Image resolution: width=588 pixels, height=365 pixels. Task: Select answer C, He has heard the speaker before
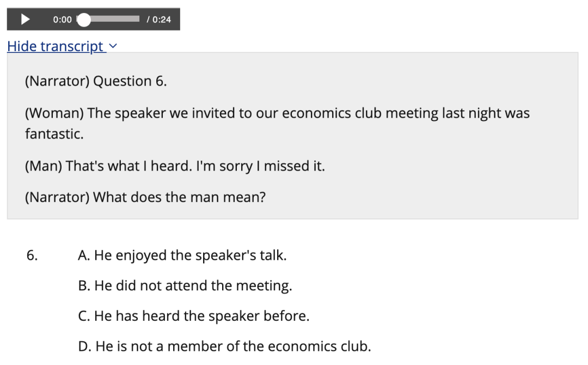[193, 316]
